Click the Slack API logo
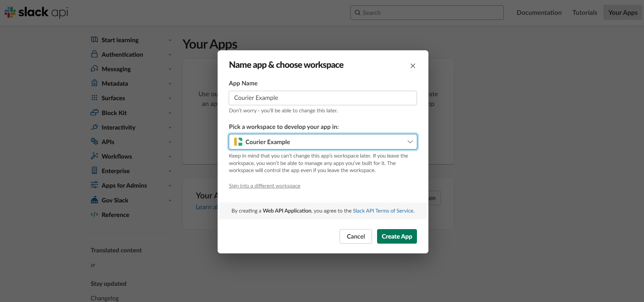644x302 pixels. coord(36,12)
